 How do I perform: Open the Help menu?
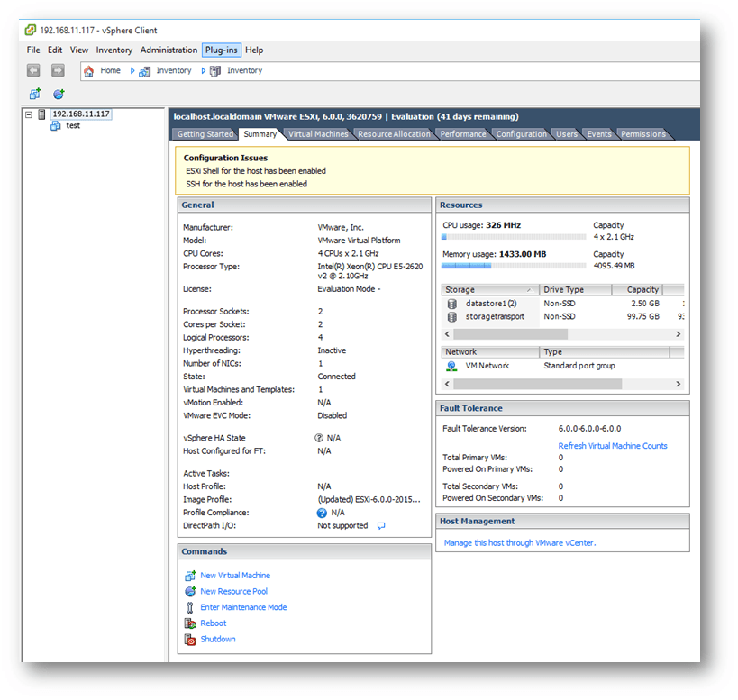254,50
